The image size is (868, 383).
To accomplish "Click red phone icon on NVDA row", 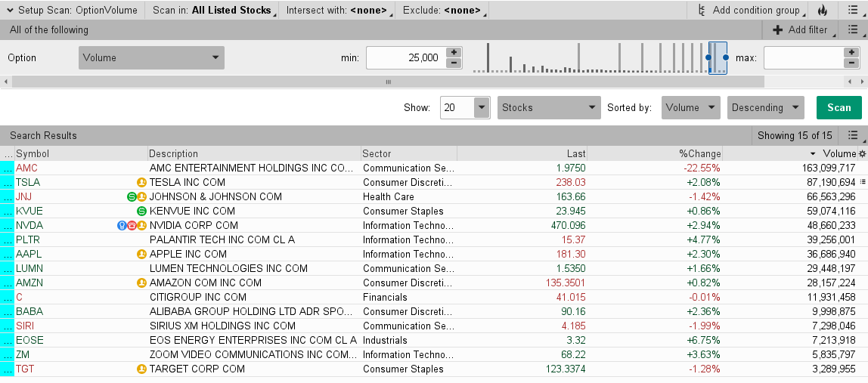I will pyautogui.click(x=132, y=225).
